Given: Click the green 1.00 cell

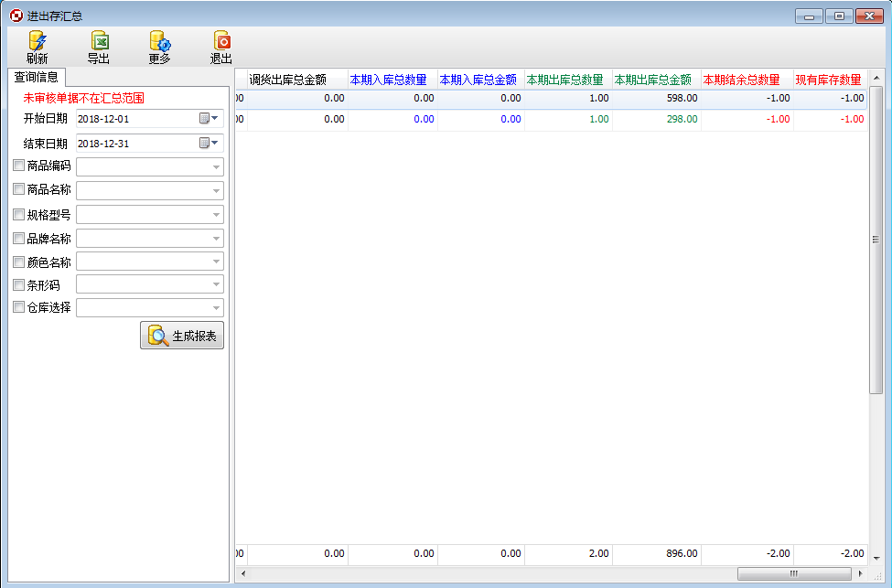Looking at the screenshot, I should [x=568, y=119].
